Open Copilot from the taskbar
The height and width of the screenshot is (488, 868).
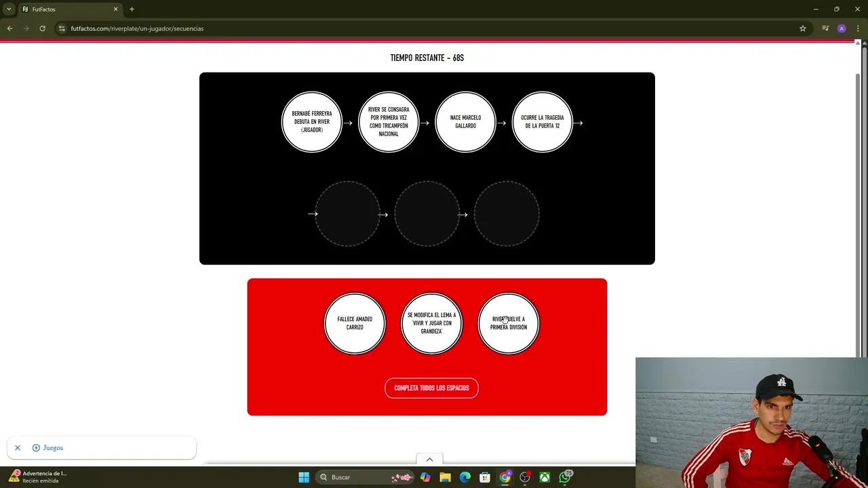click(425, 477)
